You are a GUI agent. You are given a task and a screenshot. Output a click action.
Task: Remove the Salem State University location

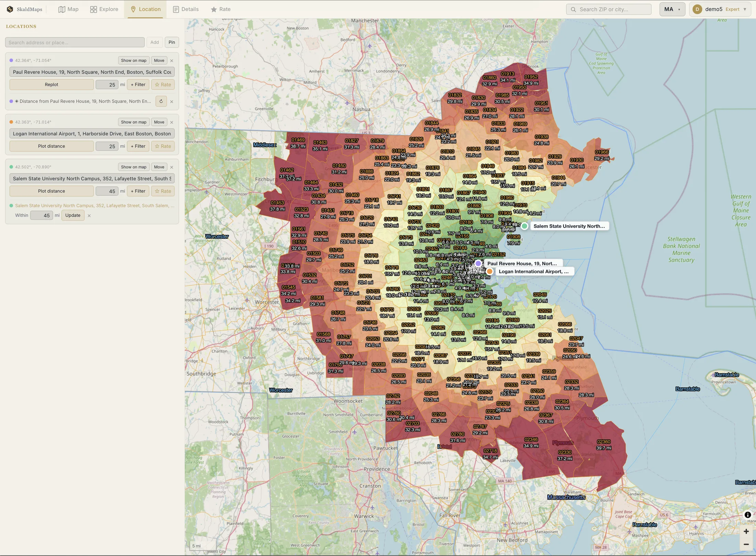[172, 167]
